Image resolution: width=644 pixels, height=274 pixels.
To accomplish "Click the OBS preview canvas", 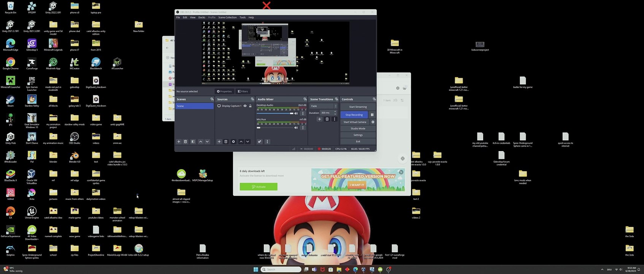I will pyautogui.click(x=275, y=53).
